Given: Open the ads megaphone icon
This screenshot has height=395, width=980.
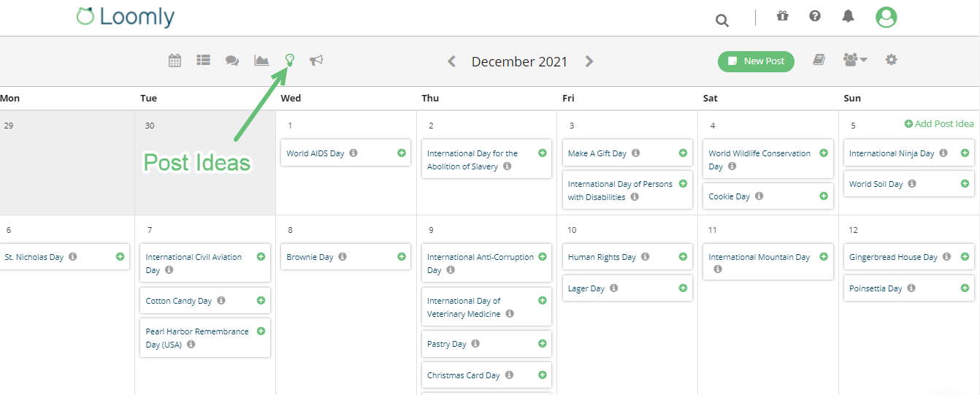Looking at the screenshot, I should click(x=316, y=61).
